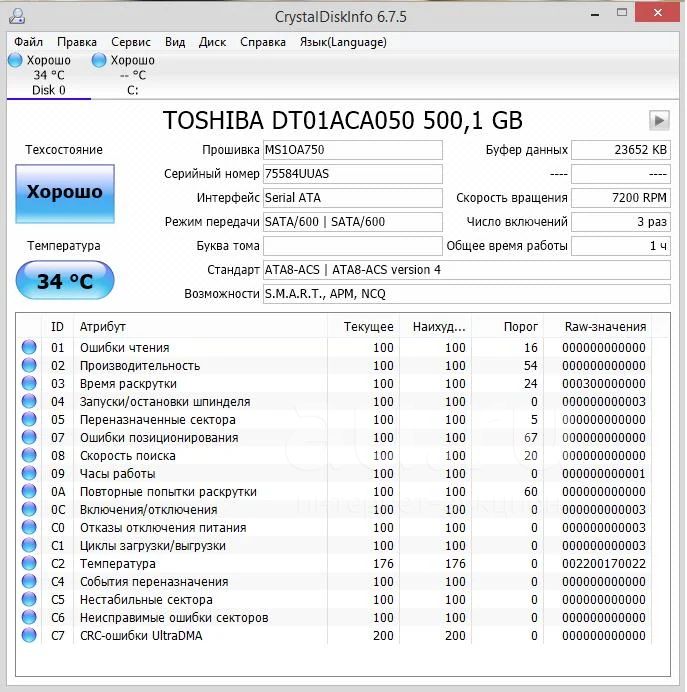Click status orb of Производительность row
This screenshot has width=687, height=692.
point(29,365)
